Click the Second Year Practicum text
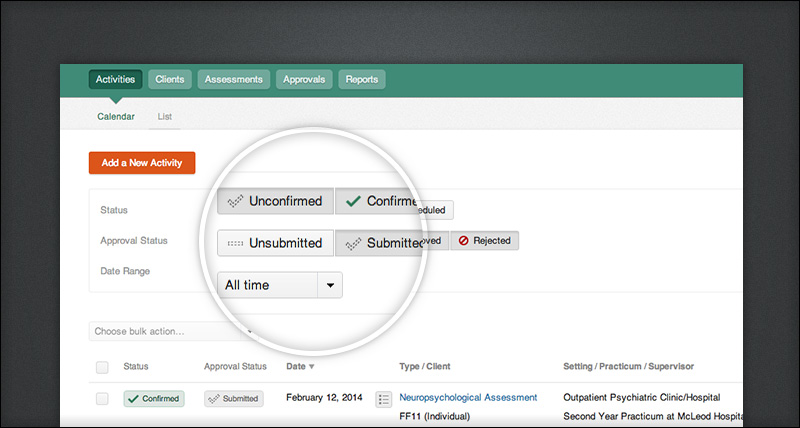This screenshot has width=800, height=428. [653, 416]
